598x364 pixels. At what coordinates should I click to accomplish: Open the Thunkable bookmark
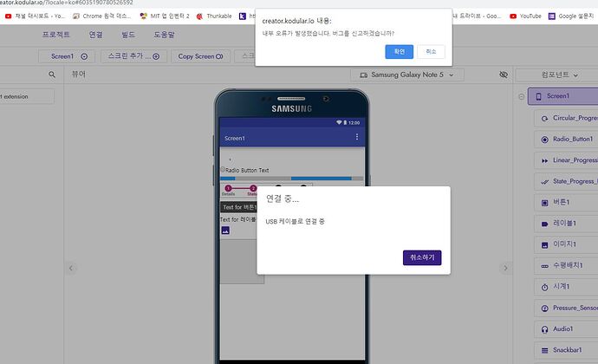click(x=214, y=16)
